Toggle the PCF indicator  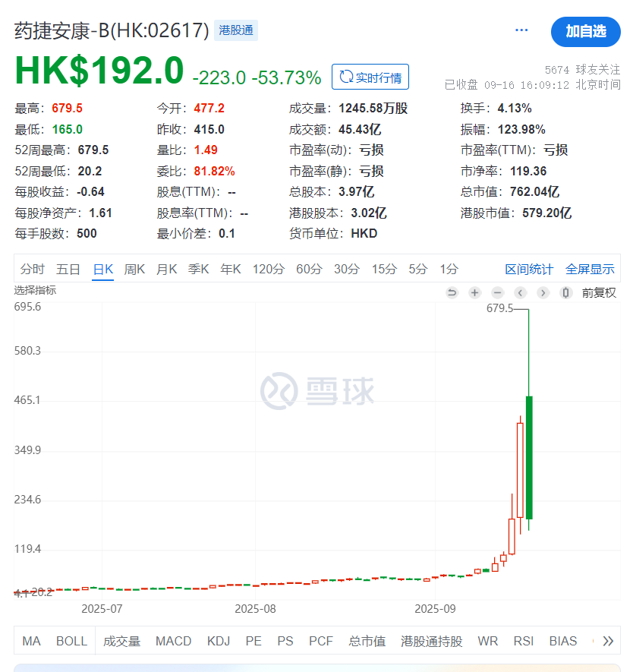click(x=321, y=641)
